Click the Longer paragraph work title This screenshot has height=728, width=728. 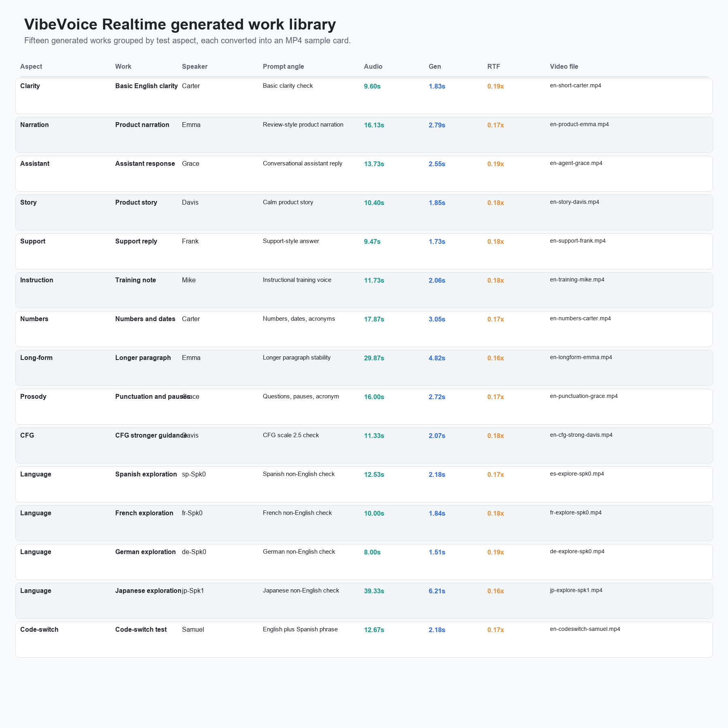tap(143, 358)
